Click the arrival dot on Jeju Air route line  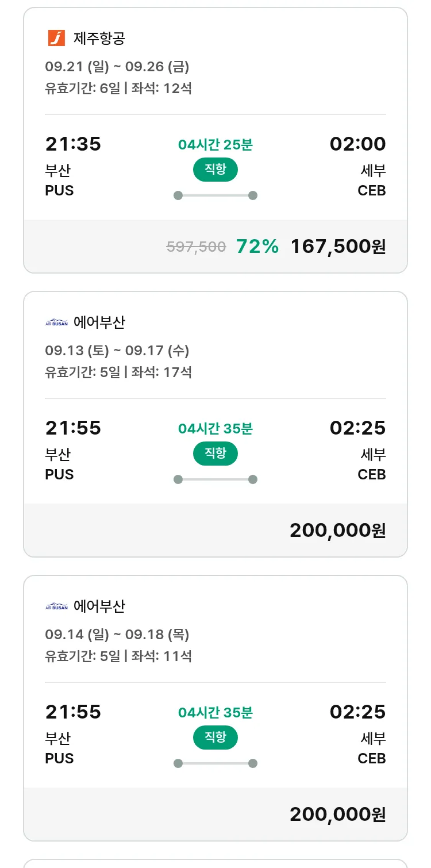click(x=252, y=195)
